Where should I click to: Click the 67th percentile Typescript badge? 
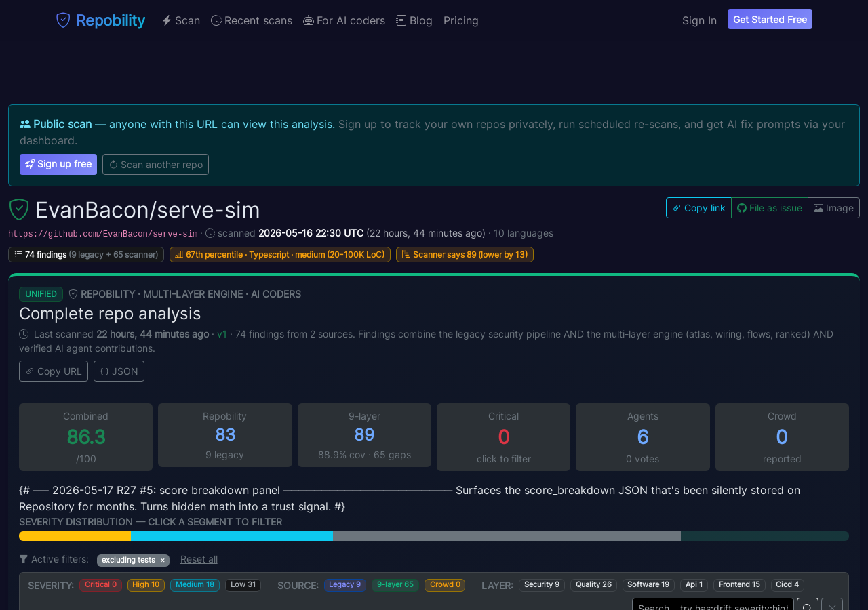pos(280,255)
